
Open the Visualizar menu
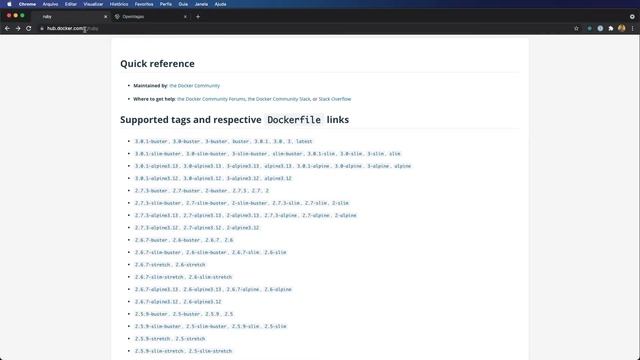click(x=93, y=4)
